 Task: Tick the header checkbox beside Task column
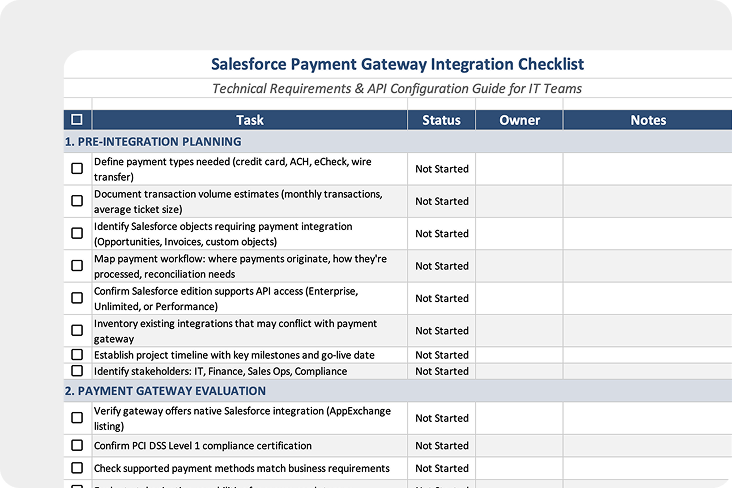click(77, 120)
